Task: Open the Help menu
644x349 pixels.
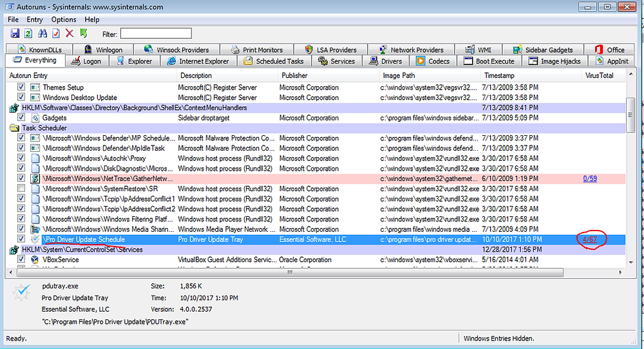Action: 92,19
